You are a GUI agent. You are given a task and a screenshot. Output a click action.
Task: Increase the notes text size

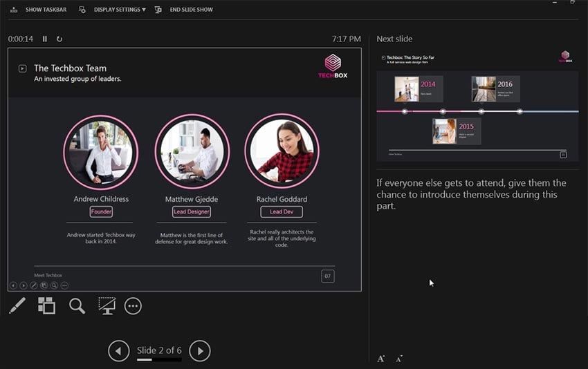pyautogui.click(x=380, y=359)
